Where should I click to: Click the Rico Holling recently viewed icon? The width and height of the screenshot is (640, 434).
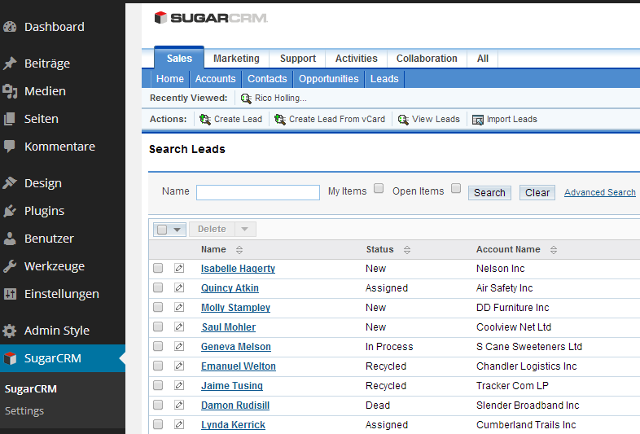click(246, 98)
